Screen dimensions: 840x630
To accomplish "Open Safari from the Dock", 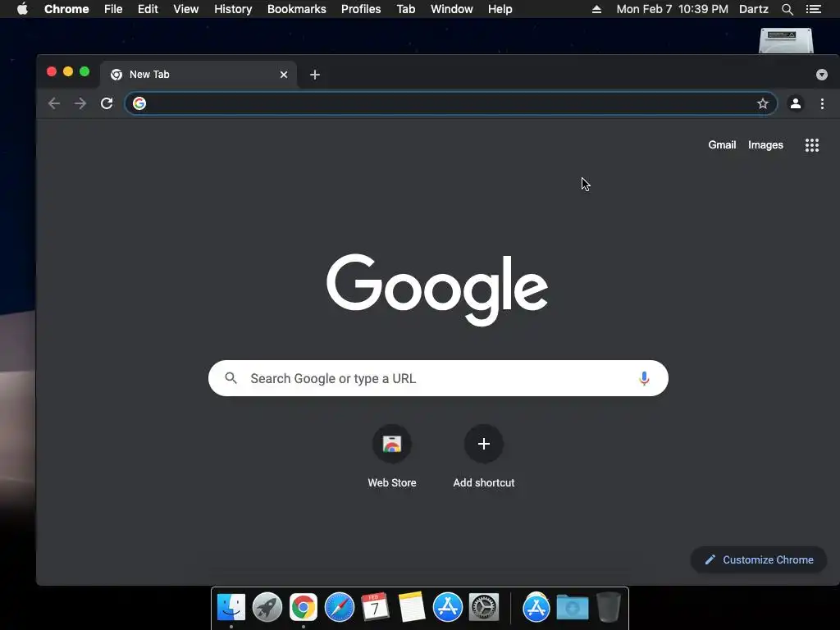I will pyautogui.click(x=340, y=608).
